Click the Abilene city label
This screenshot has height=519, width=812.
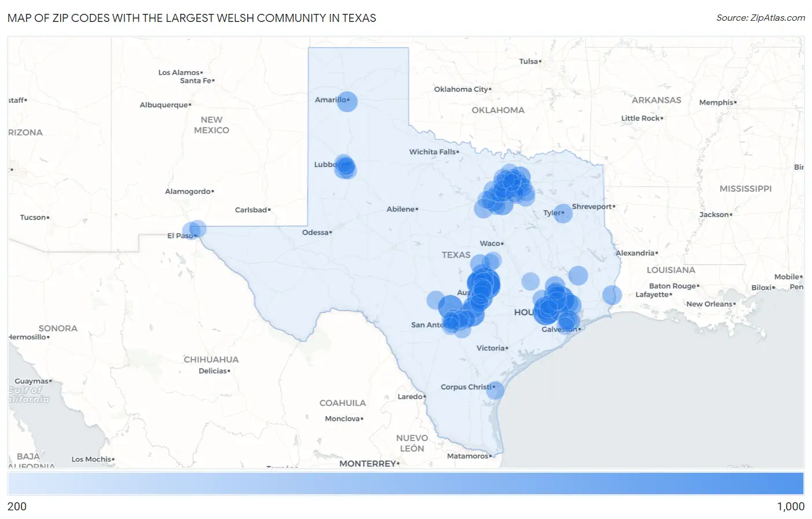point(401,209)
